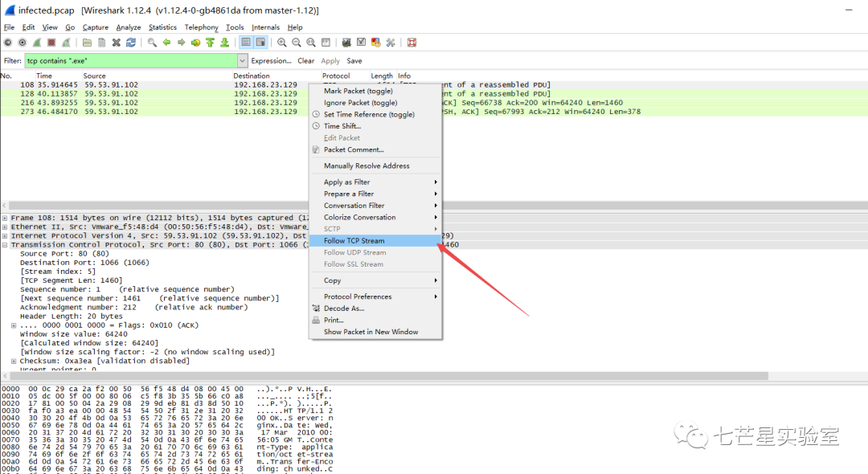
Task: Reload the capture file icon
Action: 131,43
